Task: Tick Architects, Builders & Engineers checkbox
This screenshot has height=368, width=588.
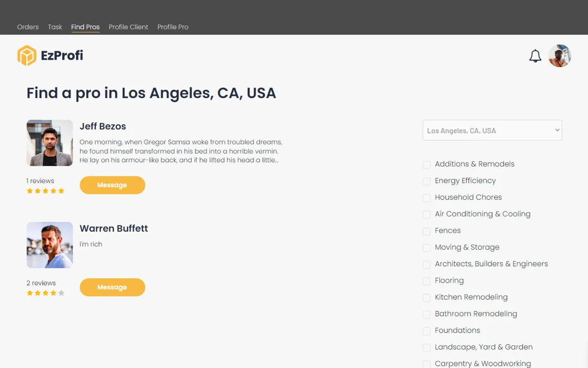Action: 427,264
